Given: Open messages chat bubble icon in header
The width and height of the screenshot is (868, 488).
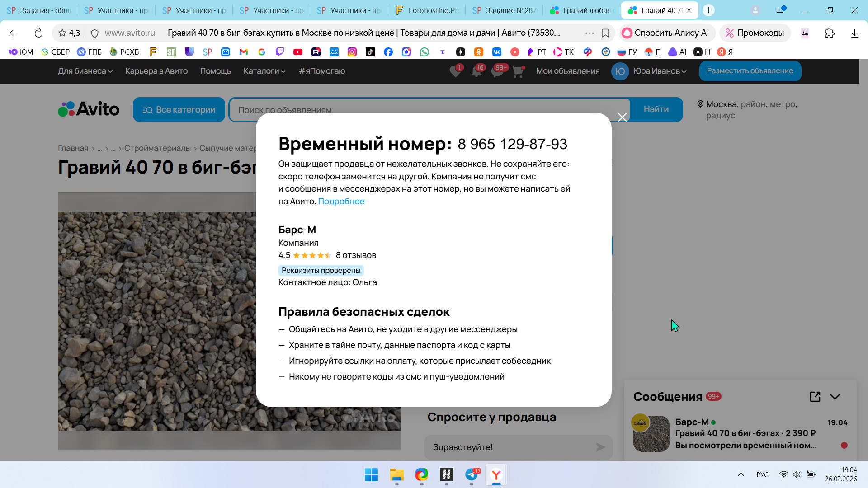Looking at the screenshot, I should 497,71.
